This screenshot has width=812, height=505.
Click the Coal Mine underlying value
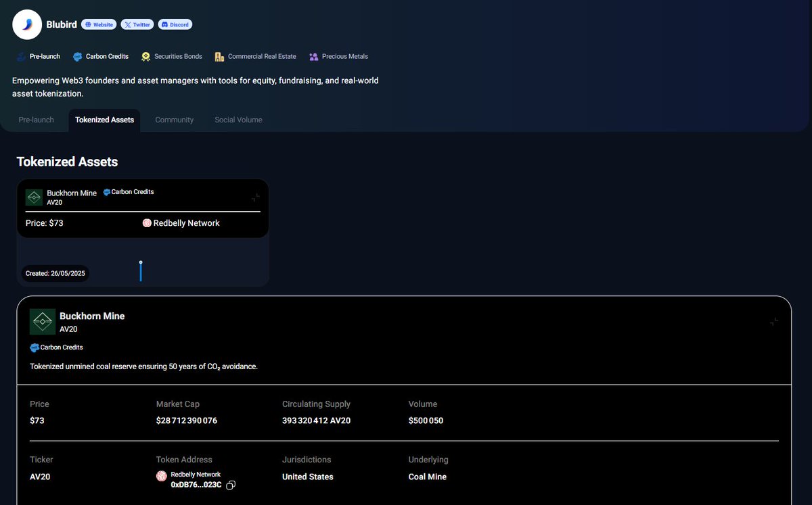pos(428,477)
